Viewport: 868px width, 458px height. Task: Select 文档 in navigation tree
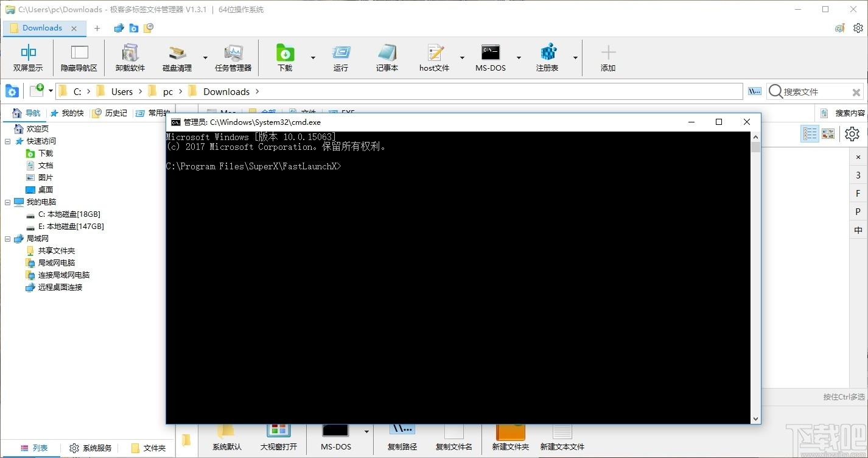pos(46,165)
